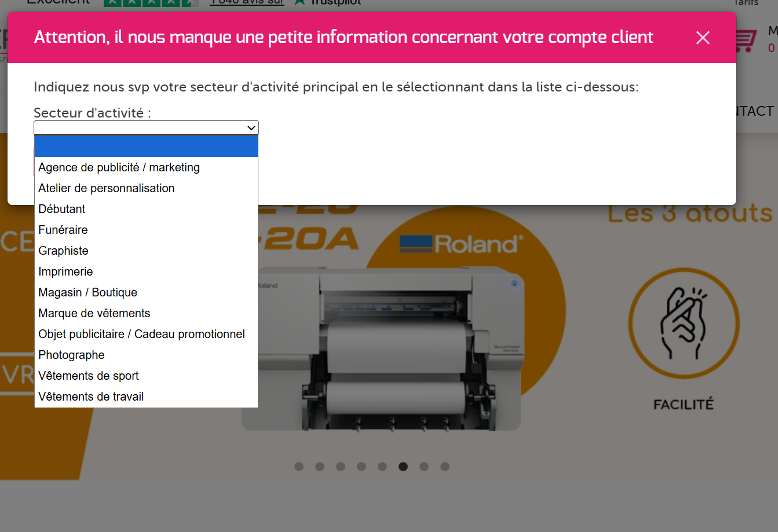Select Photographe from the dropdown
The image size is (778, 532).
coord(71,355)
